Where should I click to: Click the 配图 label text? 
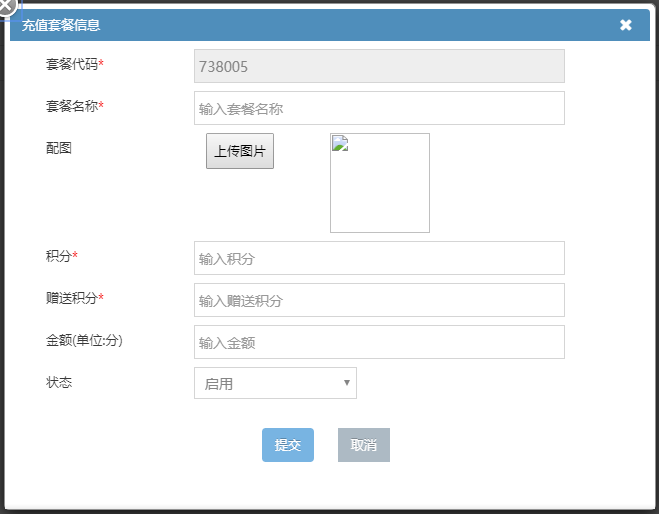(x=58, y=148)
